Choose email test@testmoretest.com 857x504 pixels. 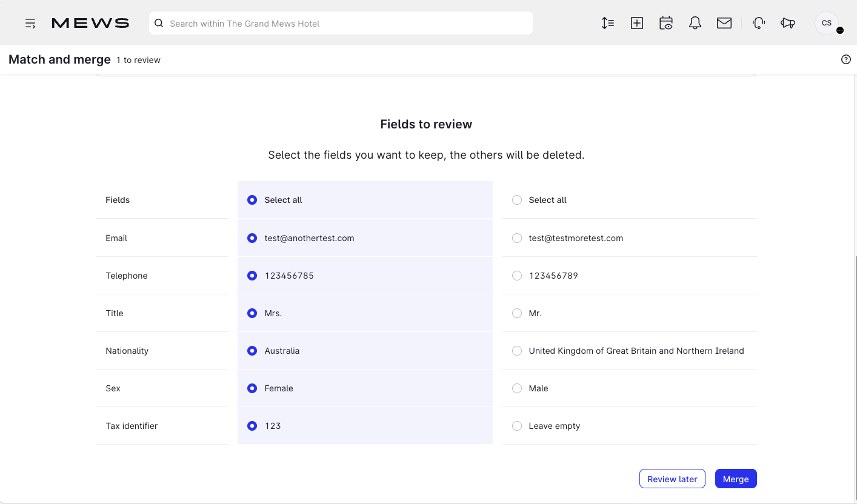click(517, 238)
